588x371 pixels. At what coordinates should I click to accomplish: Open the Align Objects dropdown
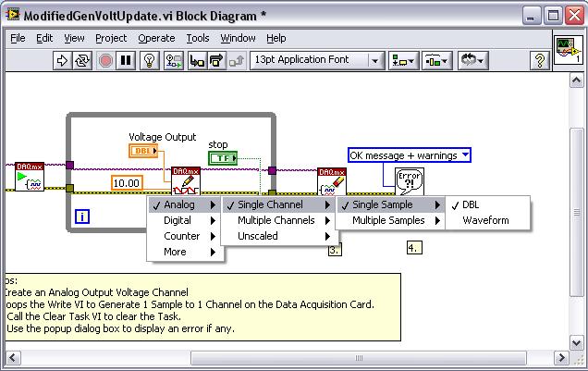(x=403, y=60)
